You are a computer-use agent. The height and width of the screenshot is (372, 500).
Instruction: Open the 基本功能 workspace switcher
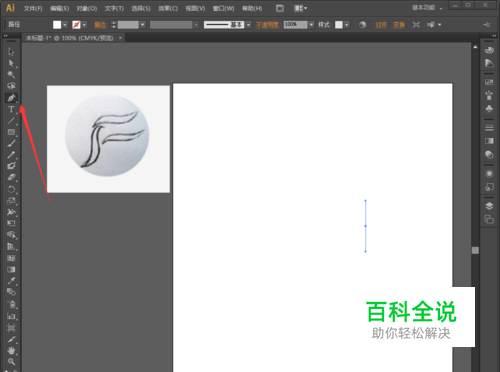click(x=427, y=8)
